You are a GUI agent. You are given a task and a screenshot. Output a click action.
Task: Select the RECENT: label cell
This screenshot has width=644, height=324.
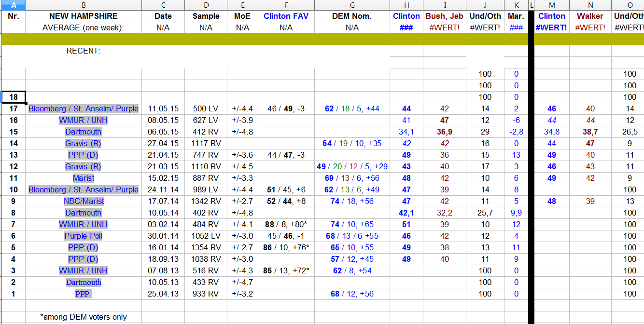[x=84, y=51]
